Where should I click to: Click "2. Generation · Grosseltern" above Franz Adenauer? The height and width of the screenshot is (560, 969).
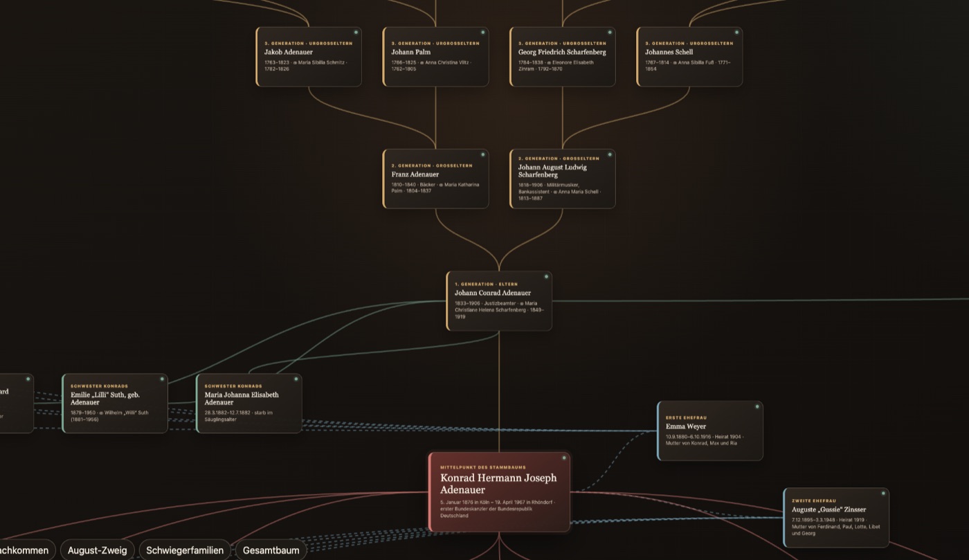pyautogui.click(x=432, y=166)
